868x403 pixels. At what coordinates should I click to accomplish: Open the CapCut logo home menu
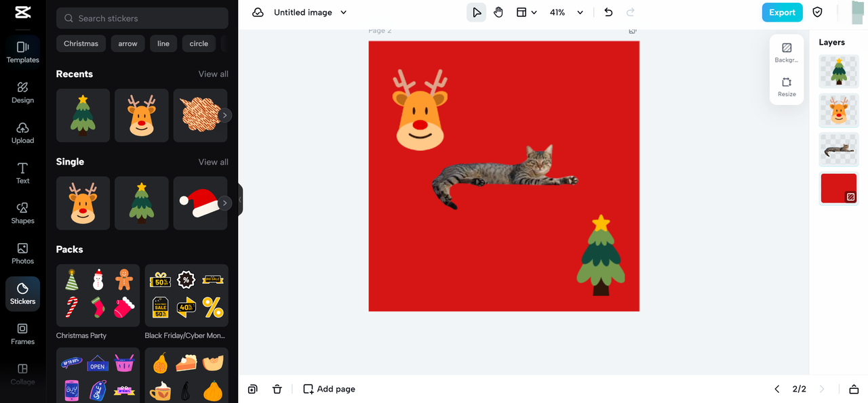[22, 13]
